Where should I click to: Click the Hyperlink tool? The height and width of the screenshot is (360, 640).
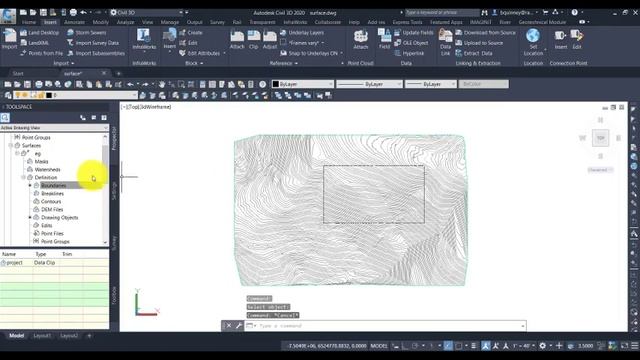coord(409,53)
